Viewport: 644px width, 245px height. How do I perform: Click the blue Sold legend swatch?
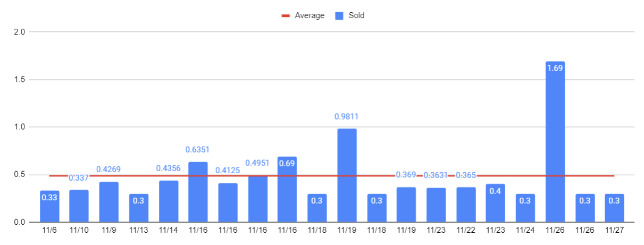[x=339, y=16]
